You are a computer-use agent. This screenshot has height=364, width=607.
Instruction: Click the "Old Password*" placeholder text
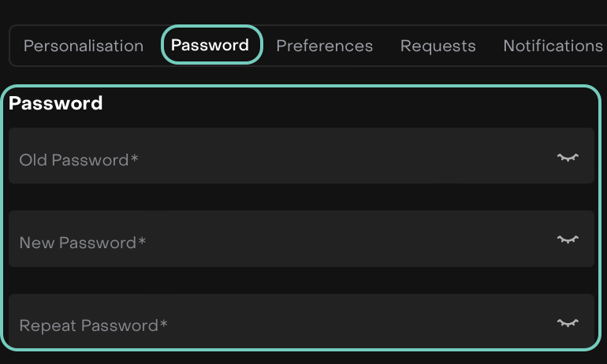click(79, 160)
